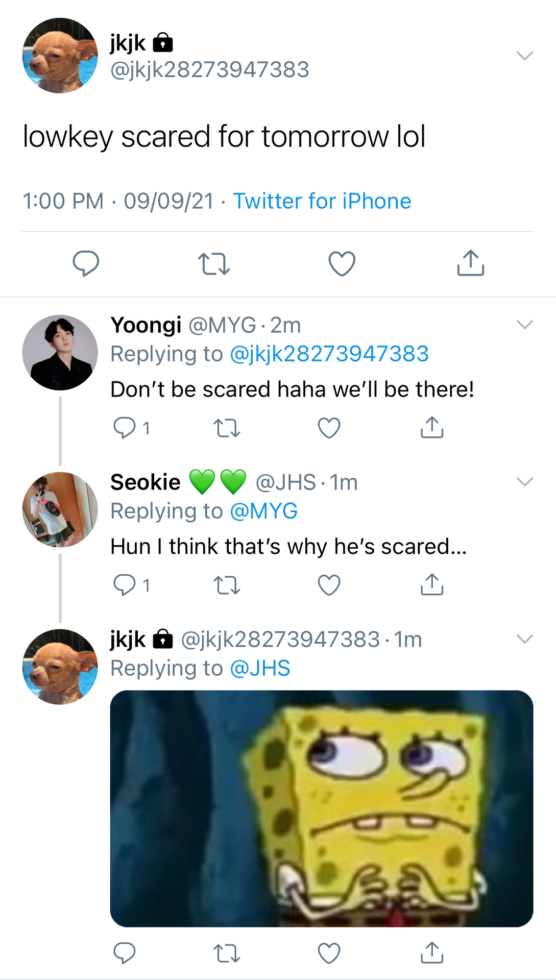556x980 pixels.
Task: Open the @MYG mention in Seokie's reply
Action: (263, 511)
